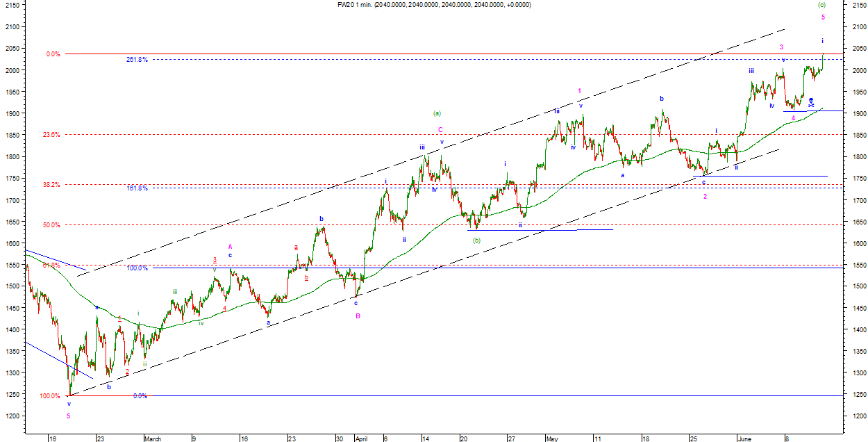The width and height of the screenshot is (868, 442).
Task: Click March on the date axis
Action: [152, 439]
